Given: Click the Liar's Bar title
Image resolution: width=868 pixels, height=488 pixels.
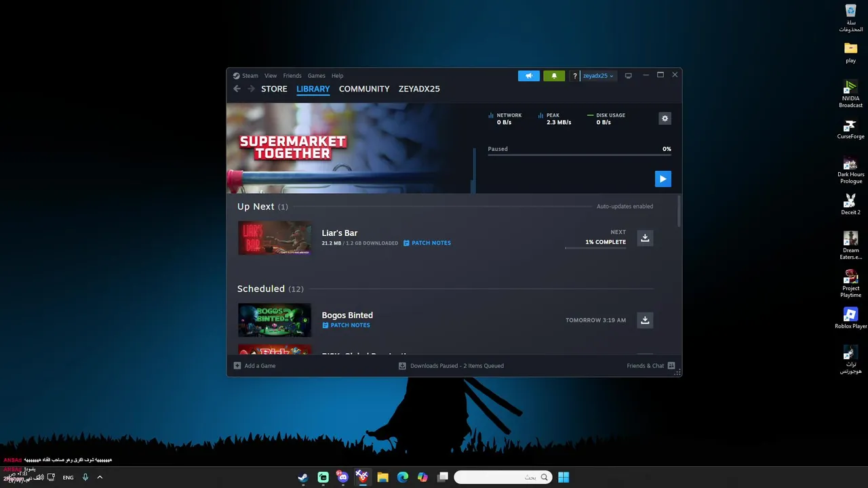Looking at the screenshot, I should (x=340, y=233).
